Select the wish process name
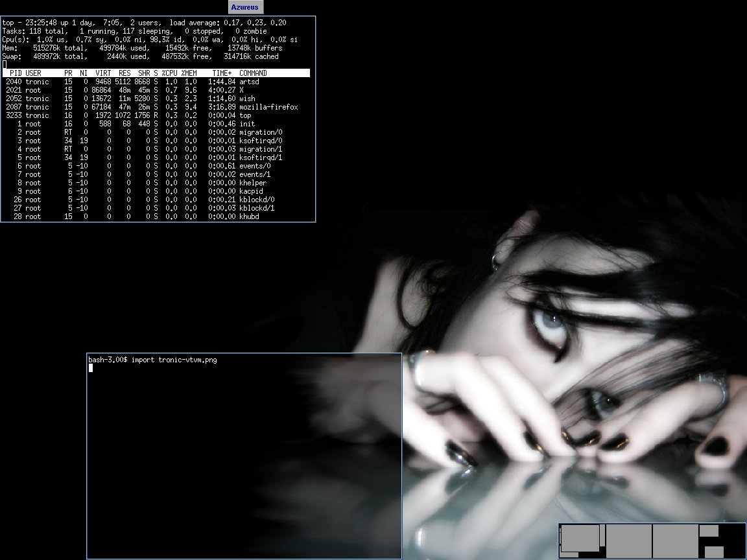747x560 pixels. coord(247,99)
